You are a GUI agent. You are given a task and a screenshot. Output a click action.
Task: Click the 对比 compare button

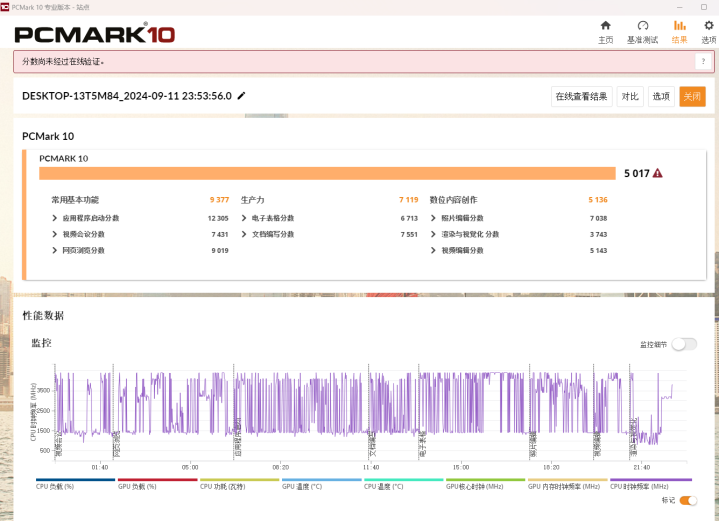pyautogui.click(x=630, y=96)
